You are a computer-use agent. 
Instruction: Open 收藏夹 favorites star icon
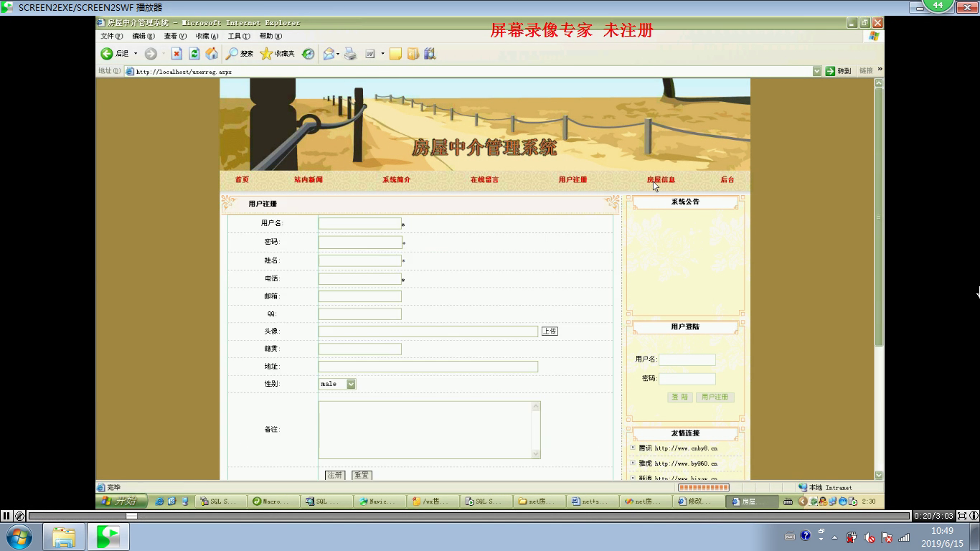(266, 54)
